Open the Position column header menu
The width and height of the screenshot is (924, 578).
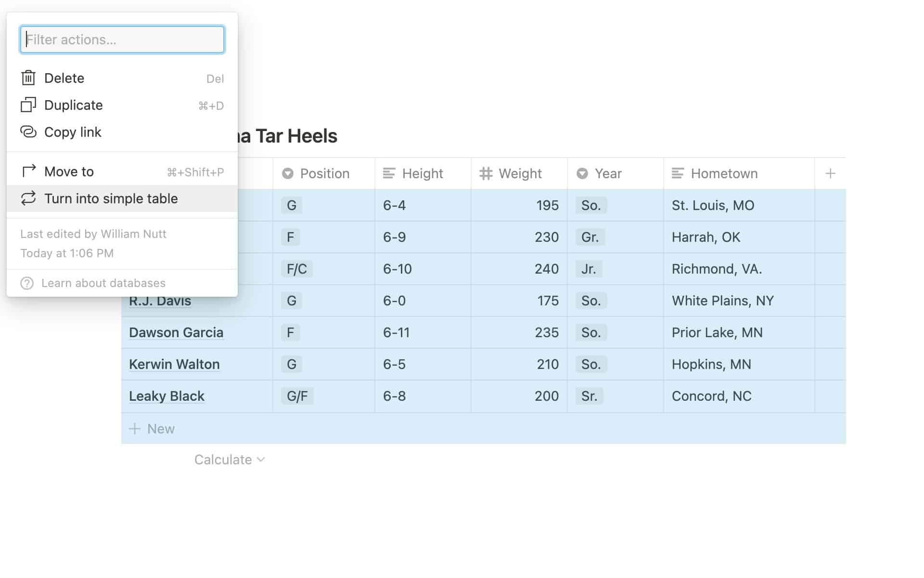[x=324, y=173]
